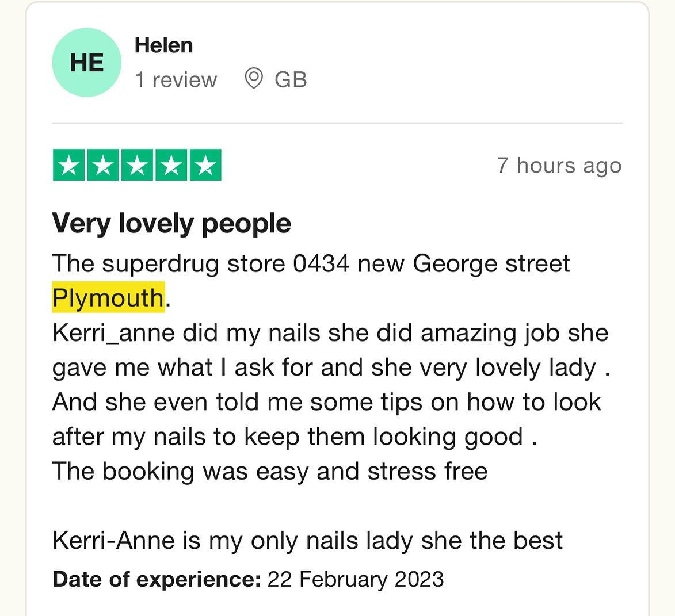Click the "Kerri_anne did my nails" line
This screenshot has width=675, height=616.
pos(330,333)
